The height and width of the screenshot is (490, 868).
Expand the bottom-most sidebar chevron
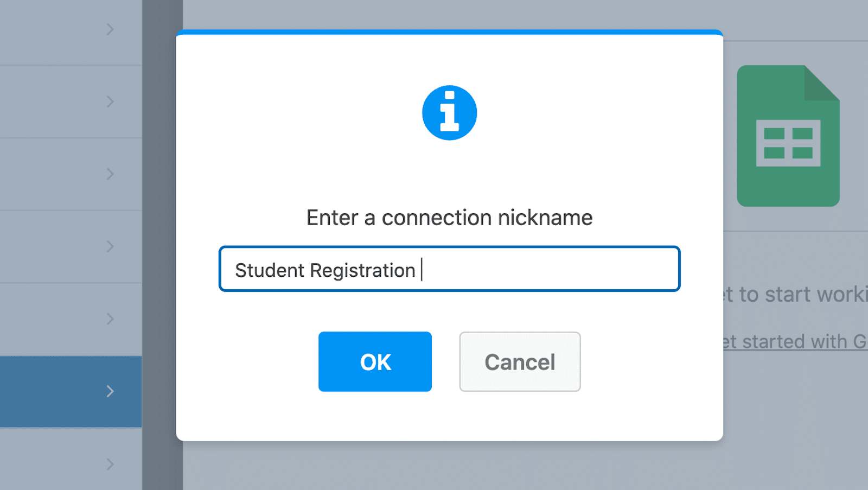pyautogui.click(x=110, y=464)
